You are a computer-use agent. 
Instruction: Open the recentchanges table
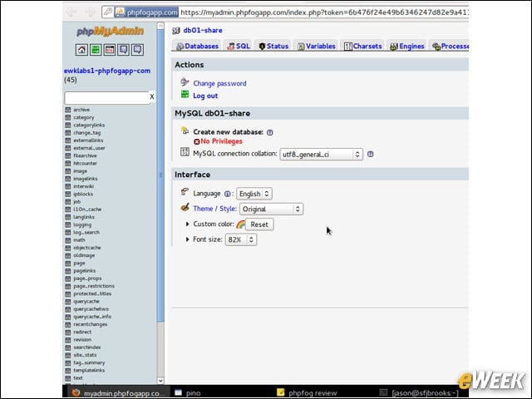pos(91,324)
